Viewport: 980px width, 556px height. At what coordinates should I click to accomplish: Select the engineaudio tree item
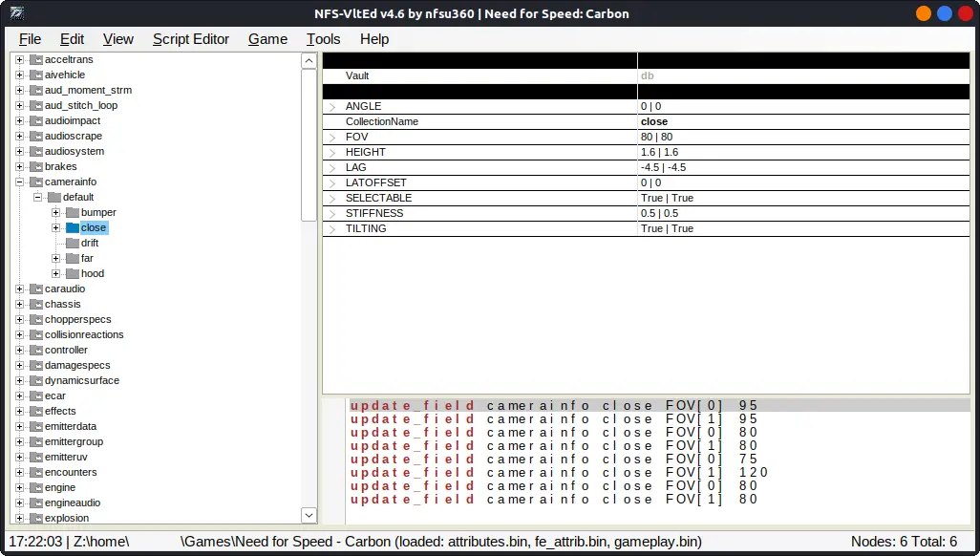tap(73, 503)
